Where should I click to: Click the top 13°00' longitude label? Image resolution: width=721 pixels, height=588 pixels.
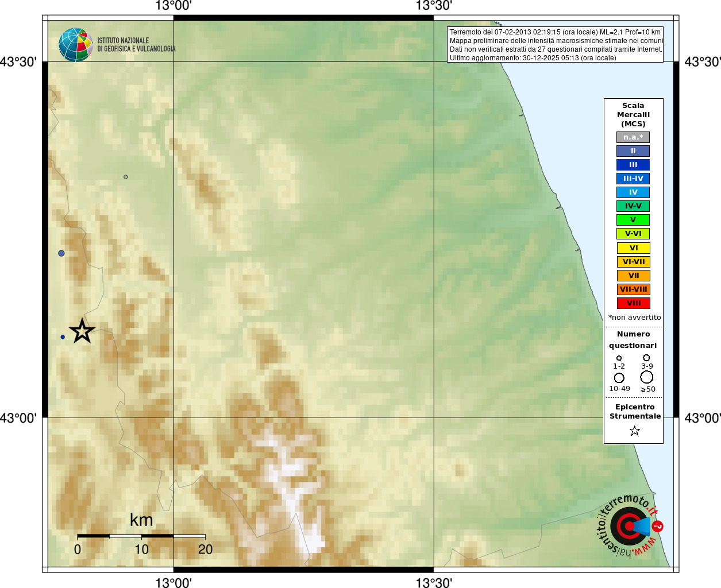pyautogui.click(x=173, y=6)
